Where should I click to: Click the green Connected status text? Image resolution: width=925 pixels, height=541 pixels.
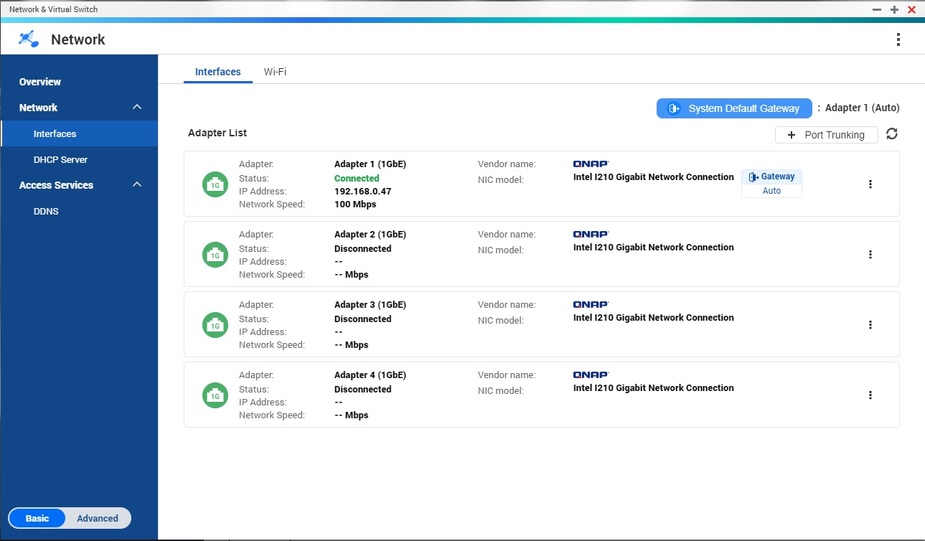click(357, 178)
